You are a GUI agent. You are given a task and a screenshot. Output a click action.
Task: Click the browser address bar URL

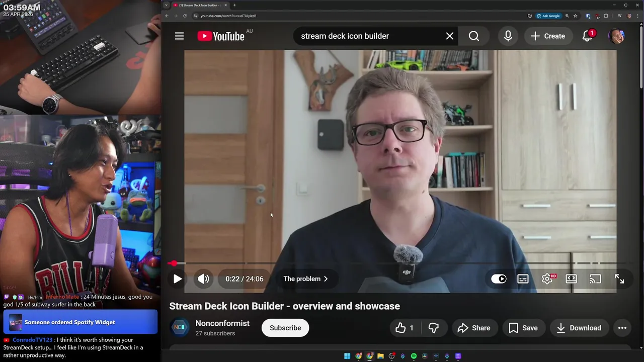[x=228, y=16]
